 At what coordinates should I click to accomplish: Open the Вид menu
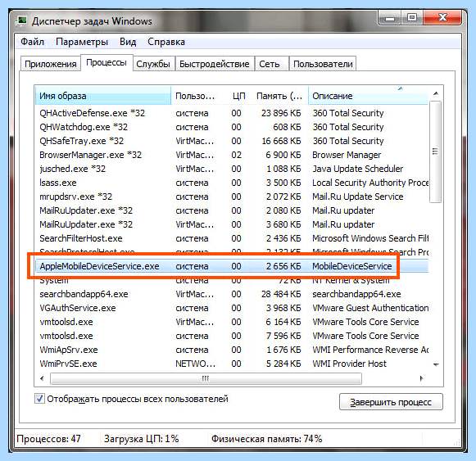128,42
